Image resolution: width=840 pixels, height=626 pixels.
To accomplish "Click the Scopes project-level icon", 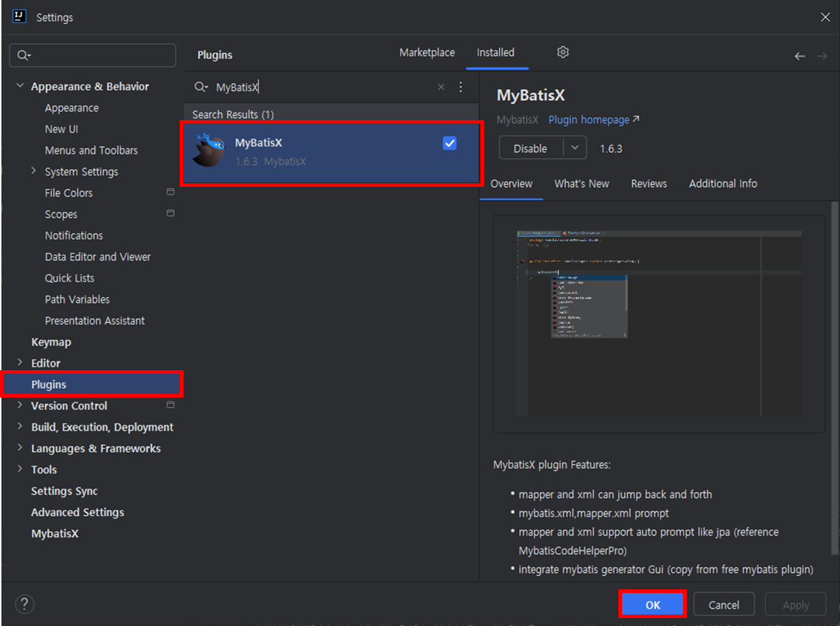I will coord(170,213).
